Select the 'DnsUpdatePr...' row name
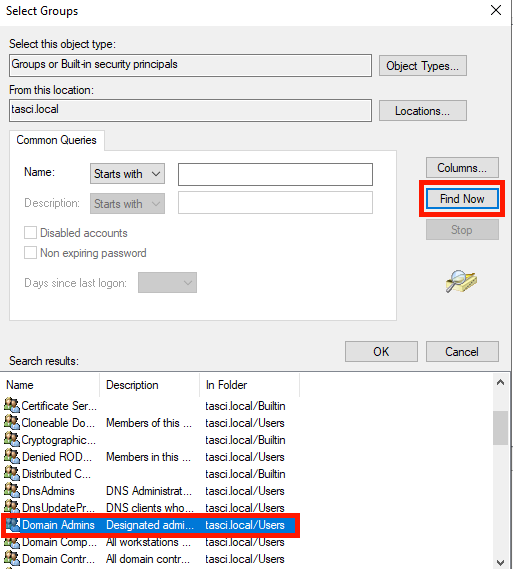This screenshot has height=569, width=513. click(58, 508)
